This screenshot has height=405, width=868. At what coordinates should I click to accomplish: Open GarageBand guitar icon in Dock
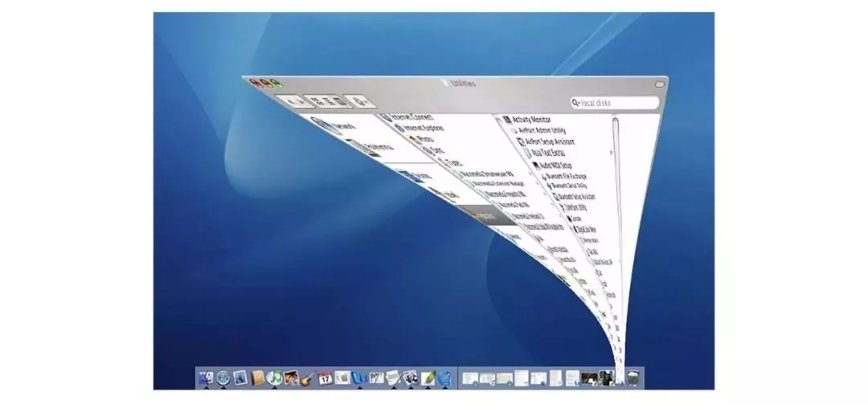tap(308, 379)
